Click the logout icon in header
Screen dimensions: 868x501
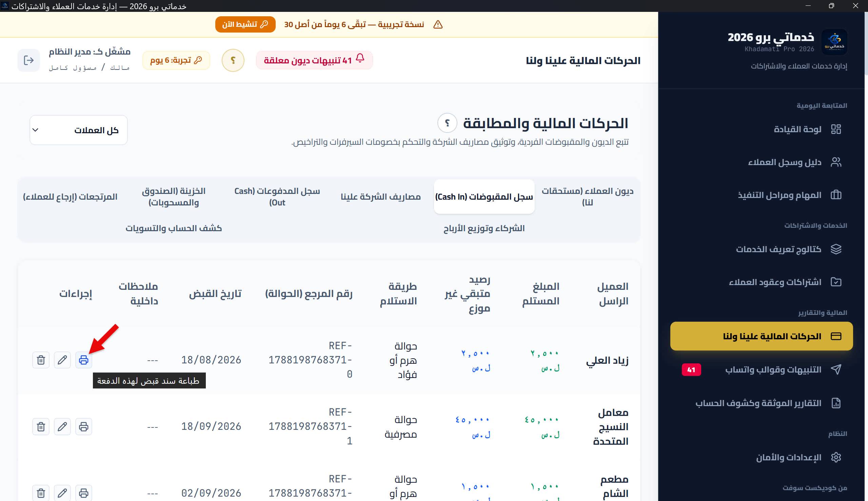tap(28, 61)
